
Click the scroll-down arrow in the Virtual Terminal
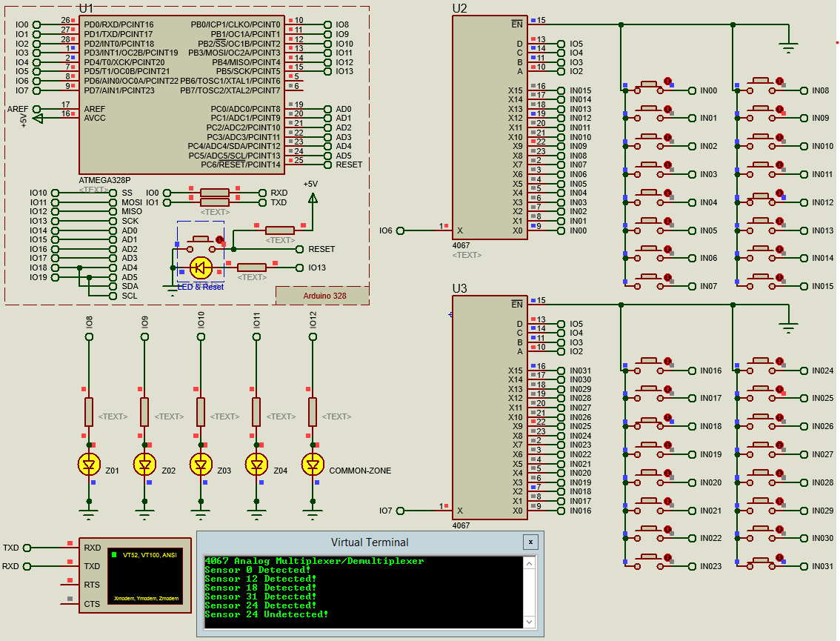[527, 621]
